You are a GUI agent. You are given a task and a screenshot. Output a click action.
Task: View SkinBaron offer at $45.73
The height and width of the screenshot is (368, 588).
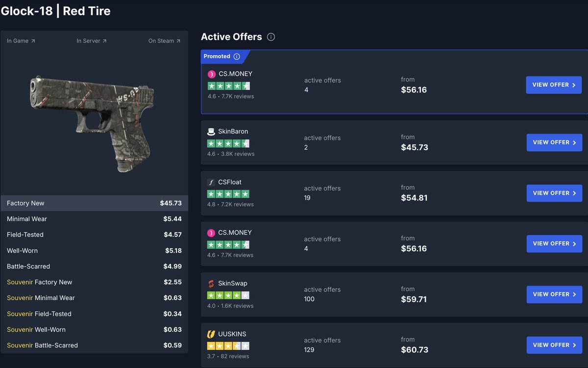pos(554,142)
